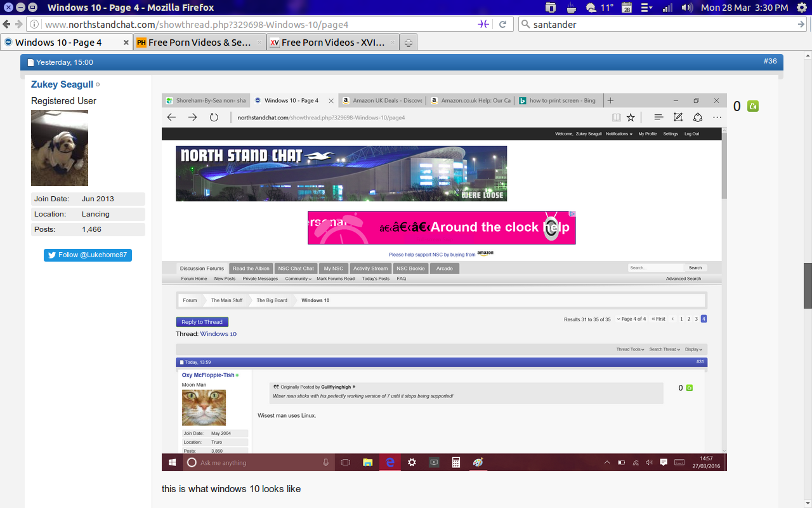This screenshot has height=508, width=812.
Task: Open the Notifications dropdown in the embedded forum header
Action: point(619,134)
